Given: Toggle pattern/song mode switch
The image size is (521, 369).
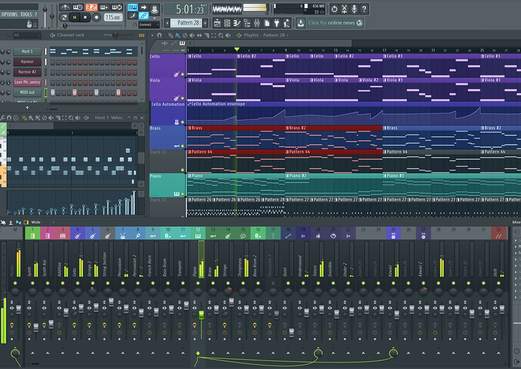Looking at the screenshot, I should (x=64, y=17).
